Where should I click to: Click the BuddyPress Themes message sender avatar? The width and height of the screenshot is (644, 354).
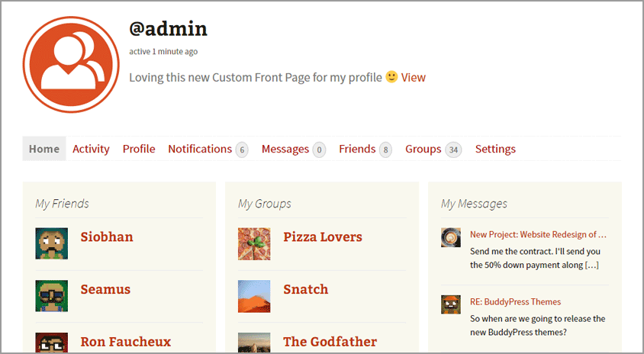[451, 304]
